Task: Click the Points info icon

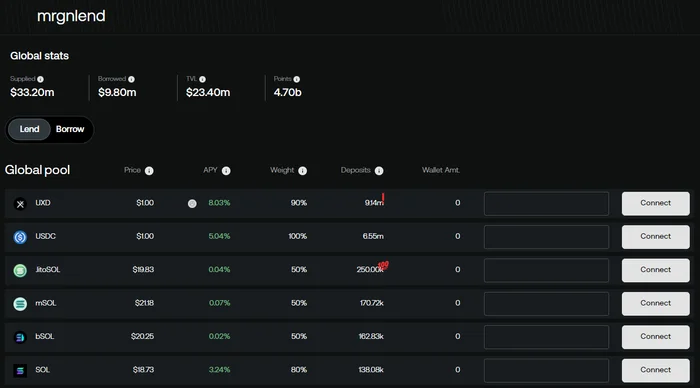Action: [296, 79]
